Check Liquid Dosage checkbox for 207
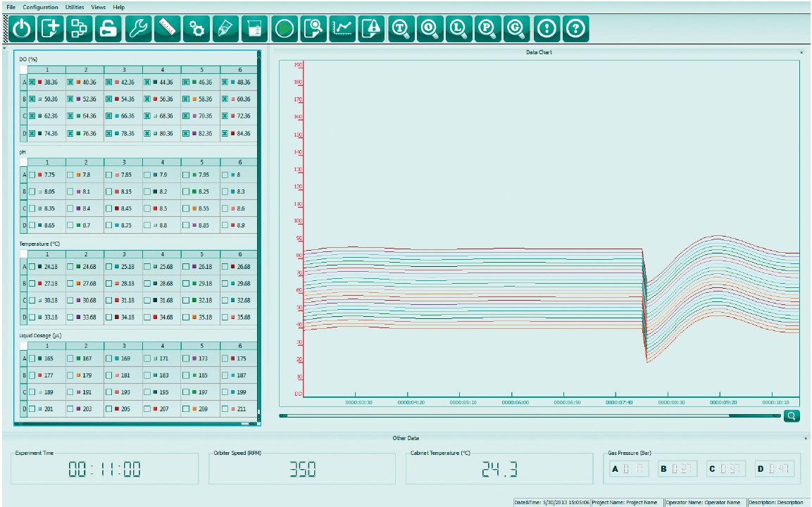 point(147,409)
